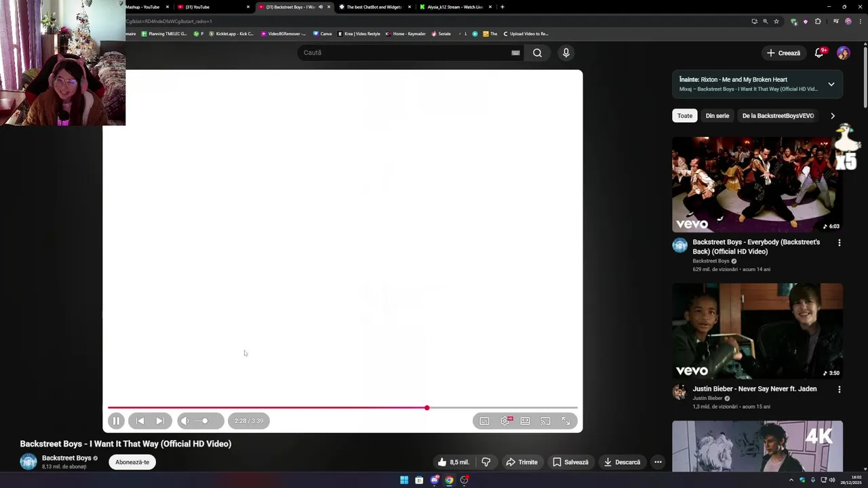Select the Toate filter chip
Viewport: 868px width, 488px height.
pos(685,116)
